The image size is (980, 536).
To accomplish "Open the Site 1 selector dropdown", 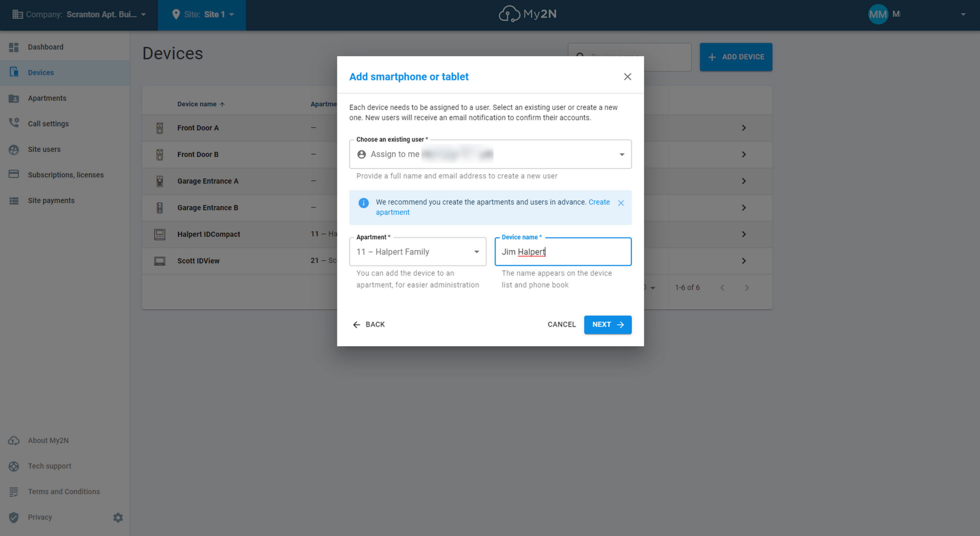I will pos(202,14).
